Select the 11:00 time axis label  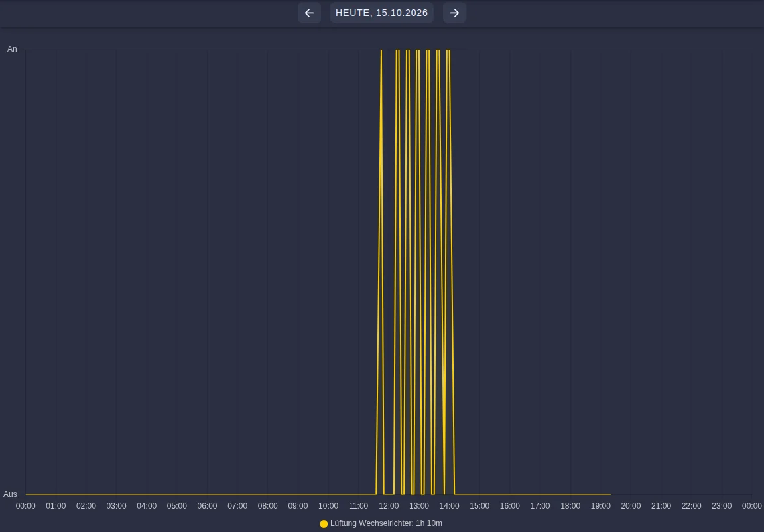coord(358,506)
